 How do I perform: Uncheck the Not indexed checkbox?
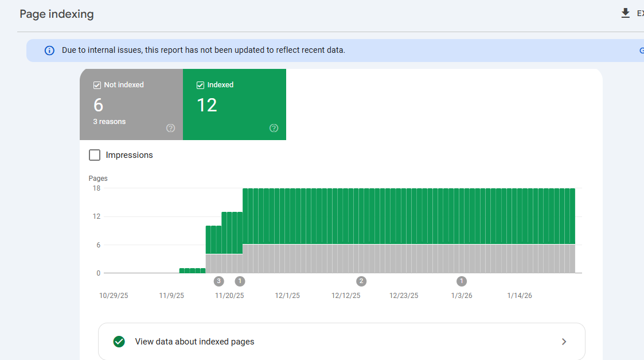pos(97,85)
